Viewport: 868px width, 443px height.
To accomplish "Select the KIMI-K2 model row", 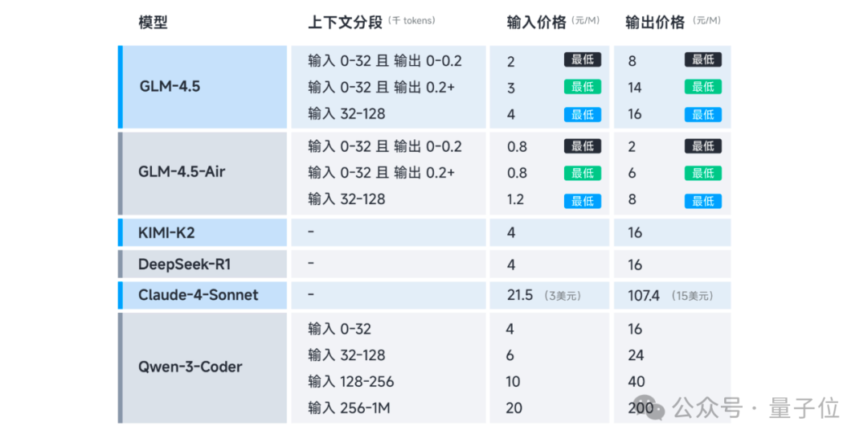I will point(424,232).
